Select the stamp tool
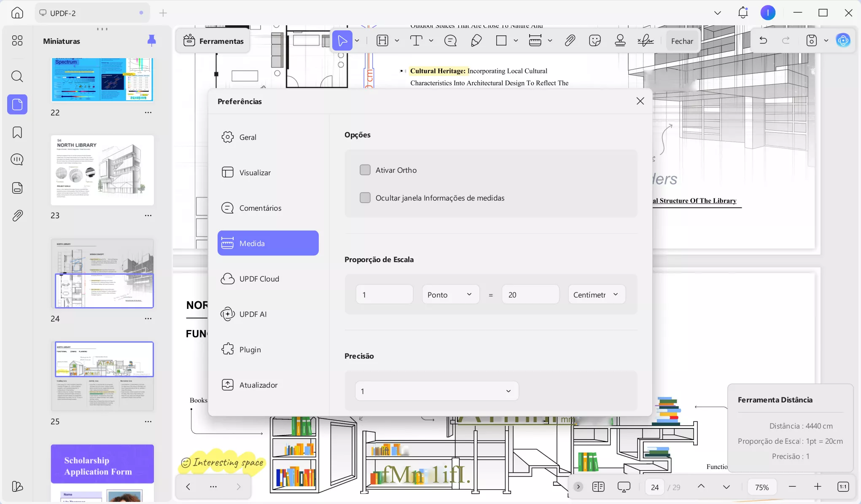Screen dimensions: 861x504 620,40
